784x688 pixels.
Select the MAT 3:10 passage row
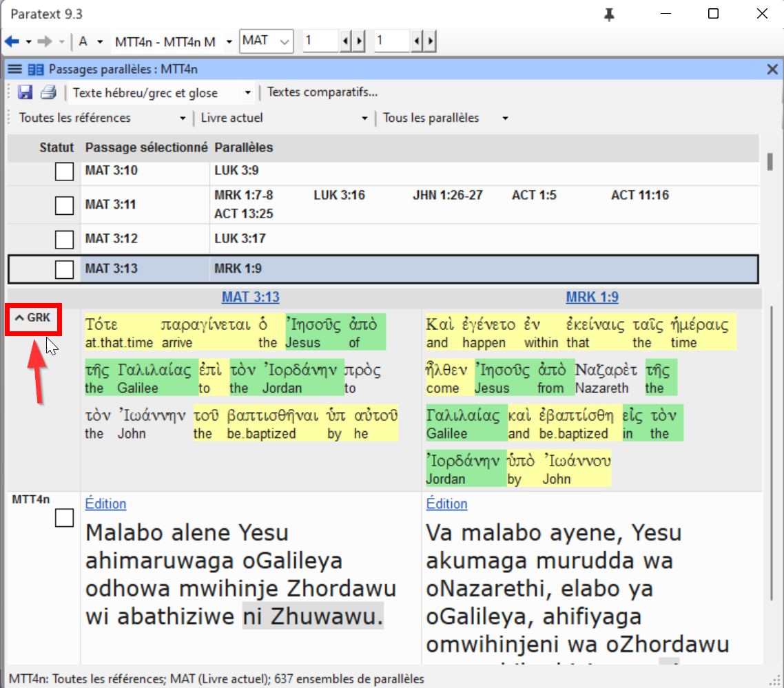[383, 171]
